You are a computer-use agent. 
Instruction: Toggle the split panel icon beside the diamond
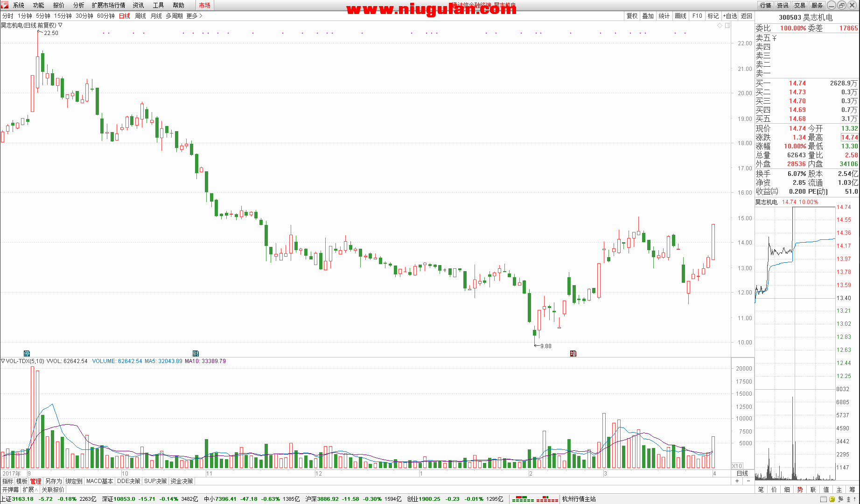[727, 26]
